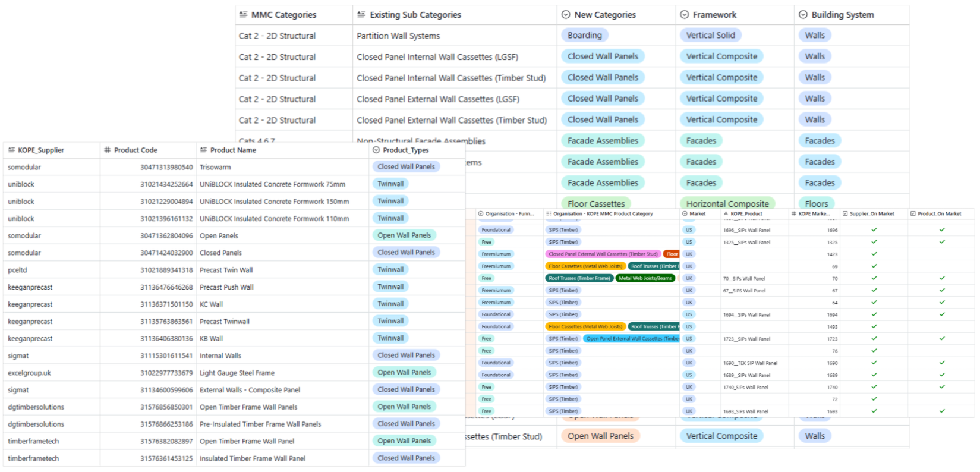Toggle Product_On Market check in row 70
The image size is (980, 472).
click(x=942, y=278)
